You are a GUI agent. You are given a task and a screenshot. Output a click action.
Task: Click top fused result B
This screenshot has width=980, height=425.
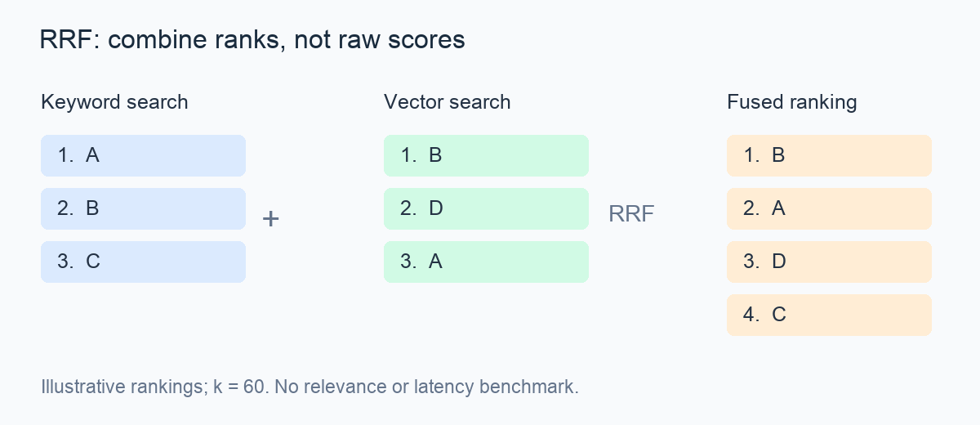pyautogui.click(x=829, y=155)
